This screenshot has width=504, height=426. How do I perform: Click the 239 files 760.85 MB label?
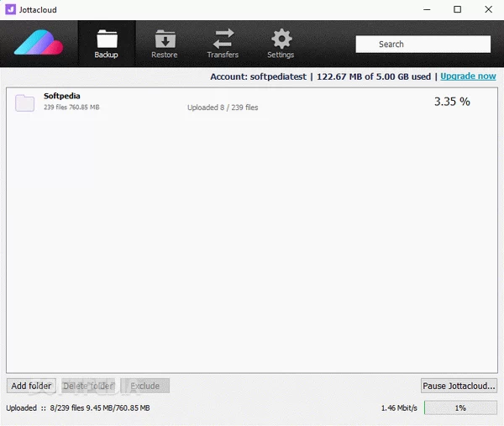71,107
